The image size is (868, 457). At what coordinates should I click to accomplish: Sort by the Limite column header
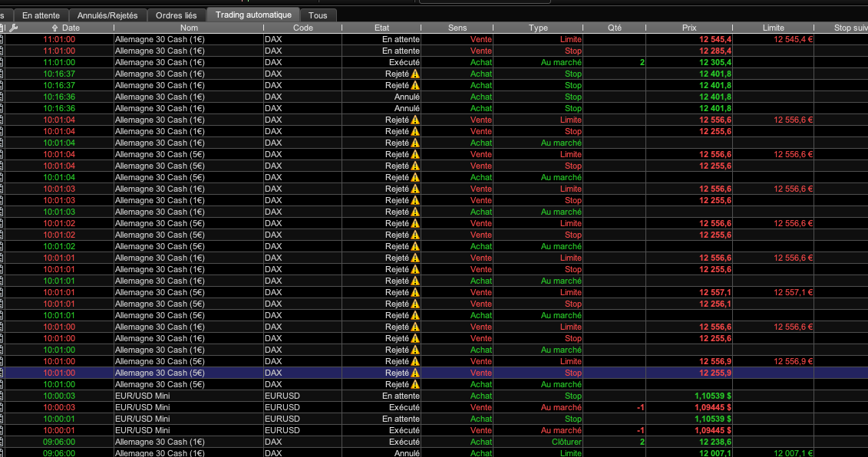coord(774,28)
